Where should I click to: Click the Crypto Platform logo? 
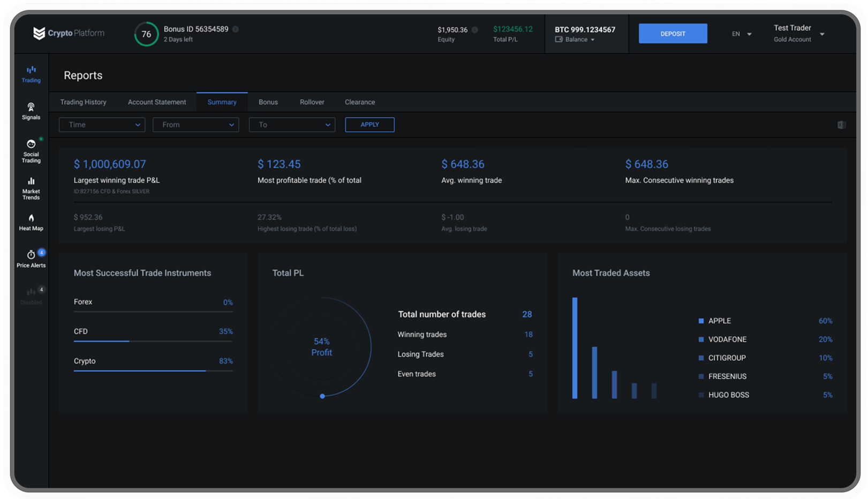click(x=69, y=33)
